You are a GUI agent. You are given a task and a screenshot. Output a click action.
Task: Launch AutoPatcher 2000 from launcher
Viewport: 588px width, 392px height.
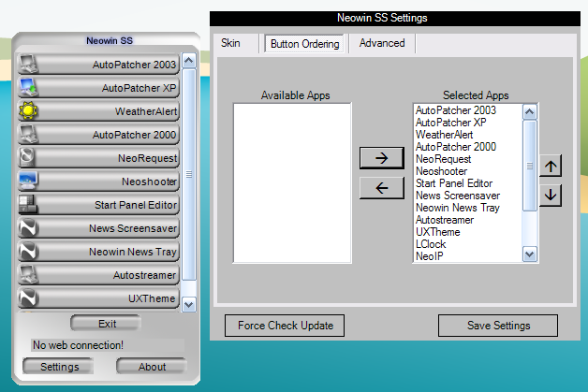98,134
